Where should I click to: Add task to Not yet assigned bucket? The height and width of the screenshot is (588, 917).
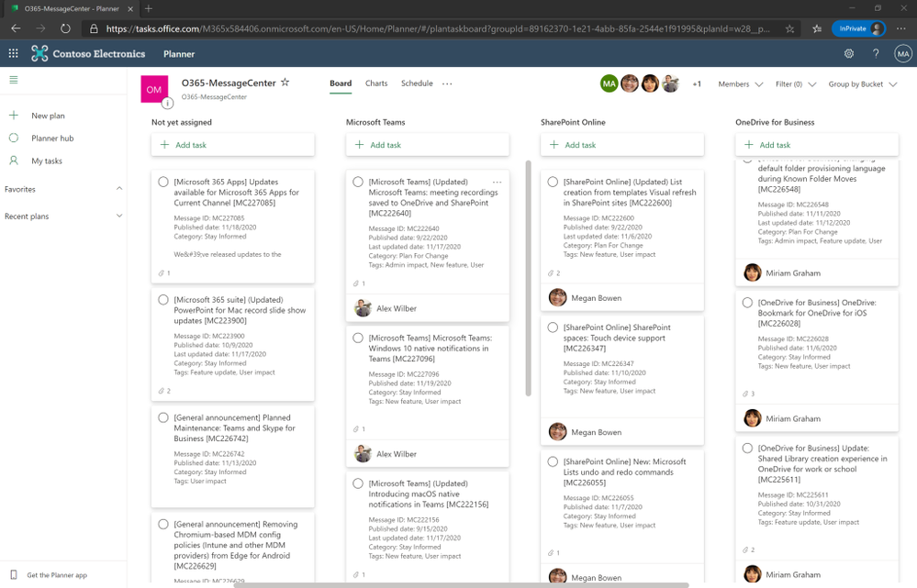pyautogui.click(x=233, y=145)
